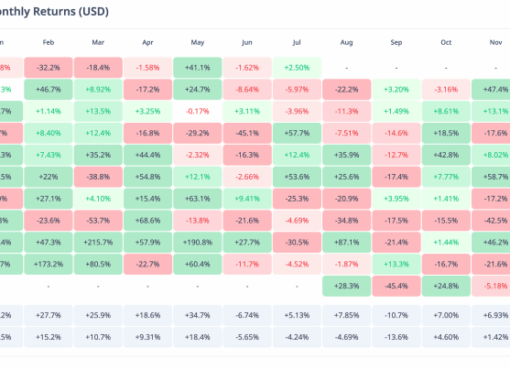Click the Aug column header
This screenshot has height=369, width=510.
[347, 42]
